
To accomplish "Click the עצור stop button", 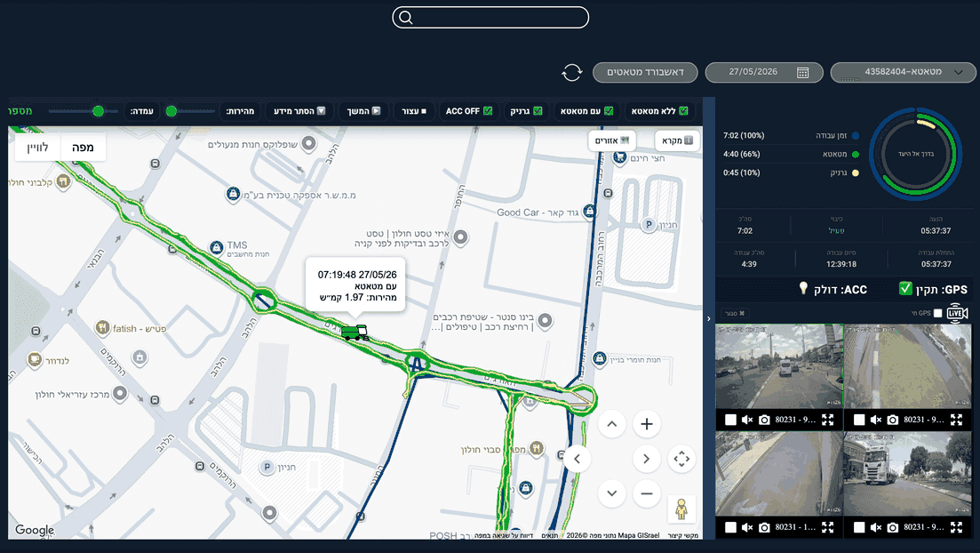I will coord(414,111).
